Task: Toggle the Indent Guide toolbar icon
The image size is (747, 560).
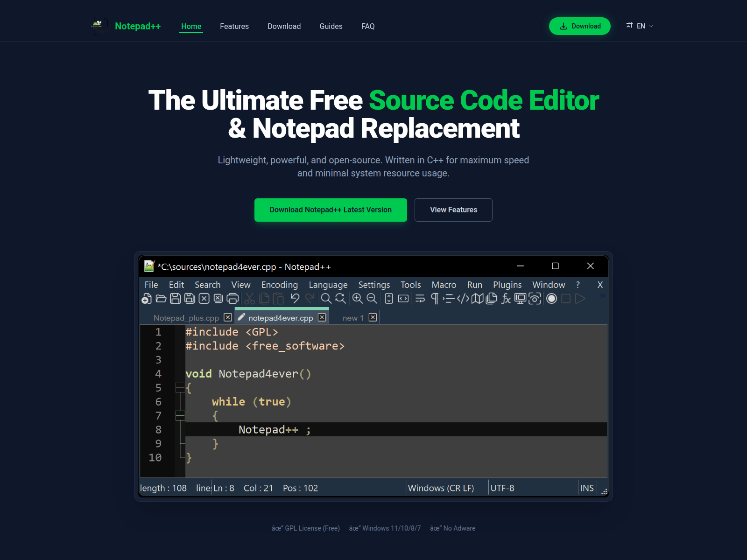Action: [449, 299]
